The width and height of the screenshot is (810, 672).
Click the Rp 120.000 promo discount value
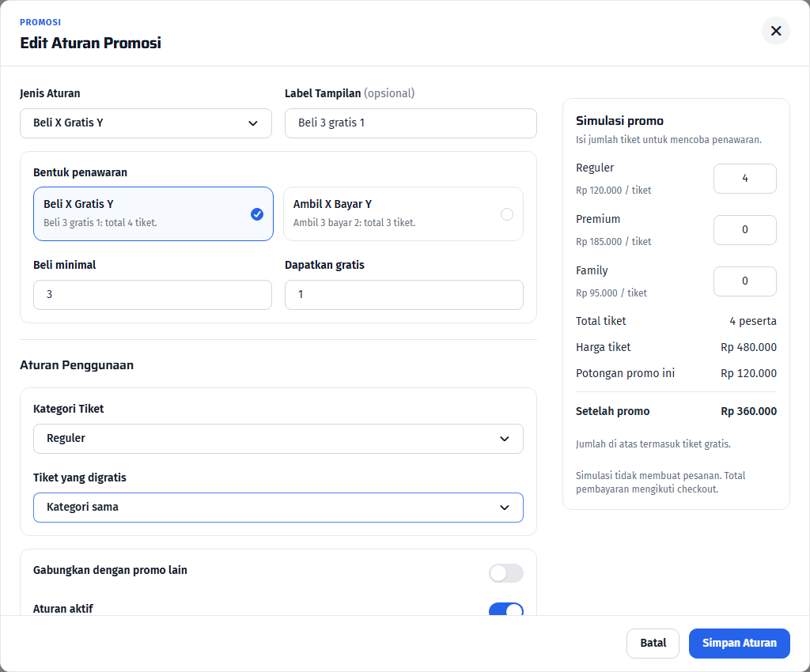pos(748,373)
